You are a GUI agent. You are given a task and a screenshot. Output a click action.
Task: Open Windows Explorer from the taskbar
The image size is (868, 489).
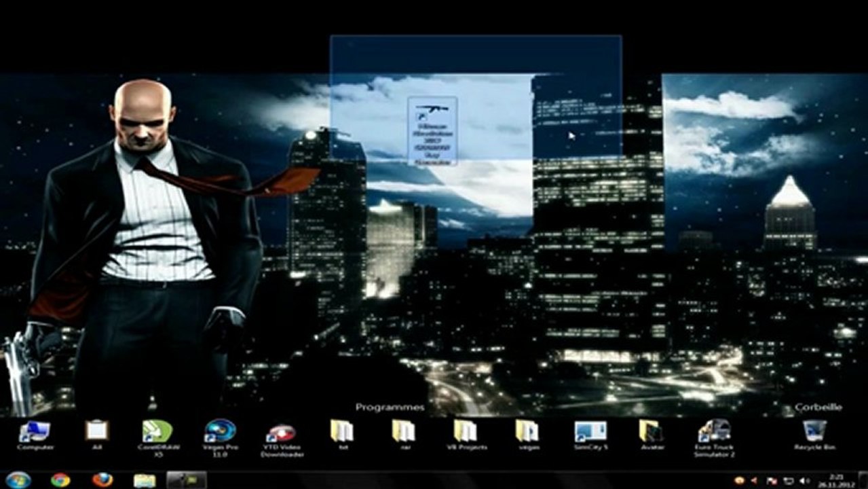pyautogui.click(x=145, y=480)
